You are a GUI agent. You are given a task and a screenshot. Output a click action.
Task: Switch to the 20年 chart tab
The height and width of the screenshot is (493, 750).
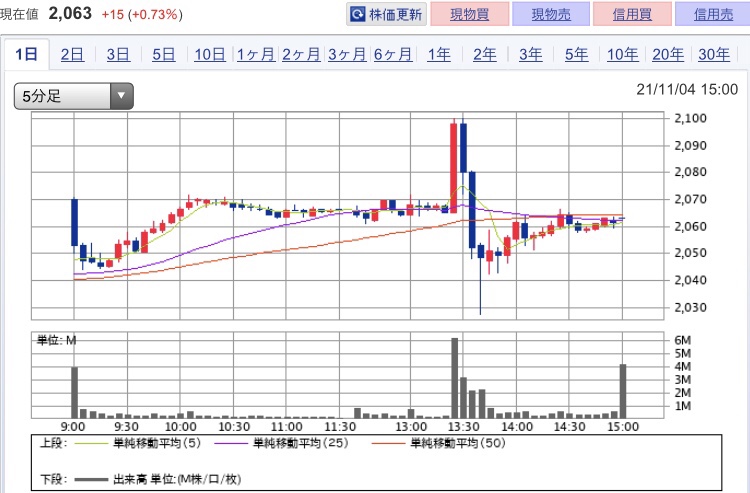(x=668, y=55)
